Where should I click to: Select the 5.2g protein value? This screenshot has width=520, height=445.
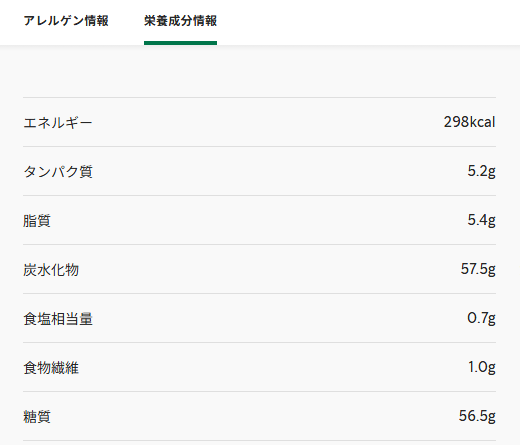point(481,171)
